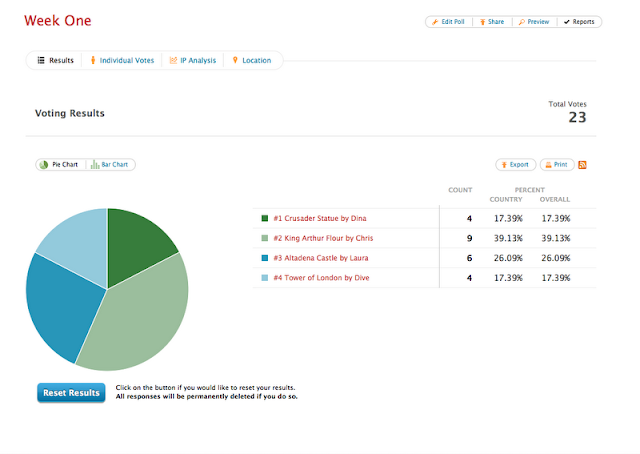
Task: Select the Pie Chart view toggle
Action: pos(60,165)
